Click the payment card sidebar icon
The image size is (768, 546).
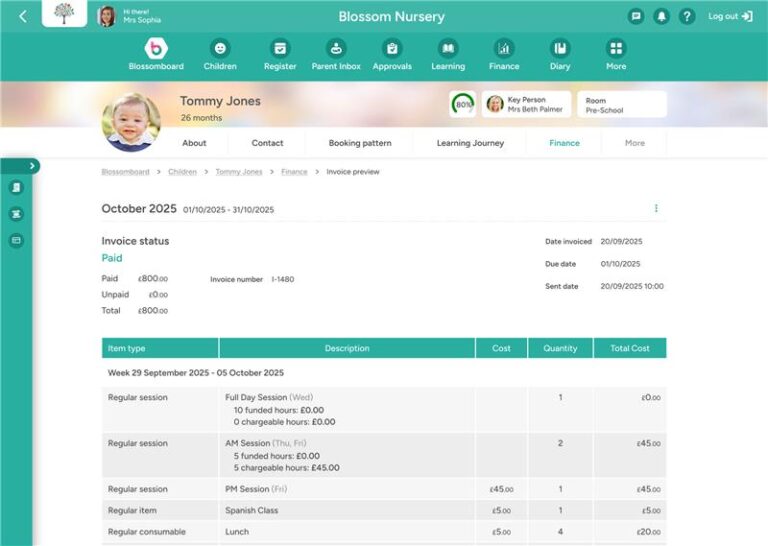coord(16,240)
